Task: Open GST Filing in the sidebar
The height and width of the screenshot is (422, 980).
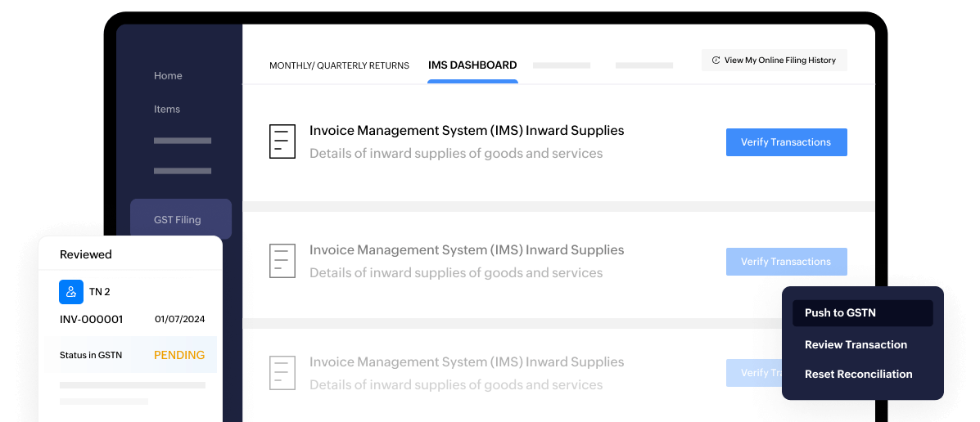Action: 178,220
